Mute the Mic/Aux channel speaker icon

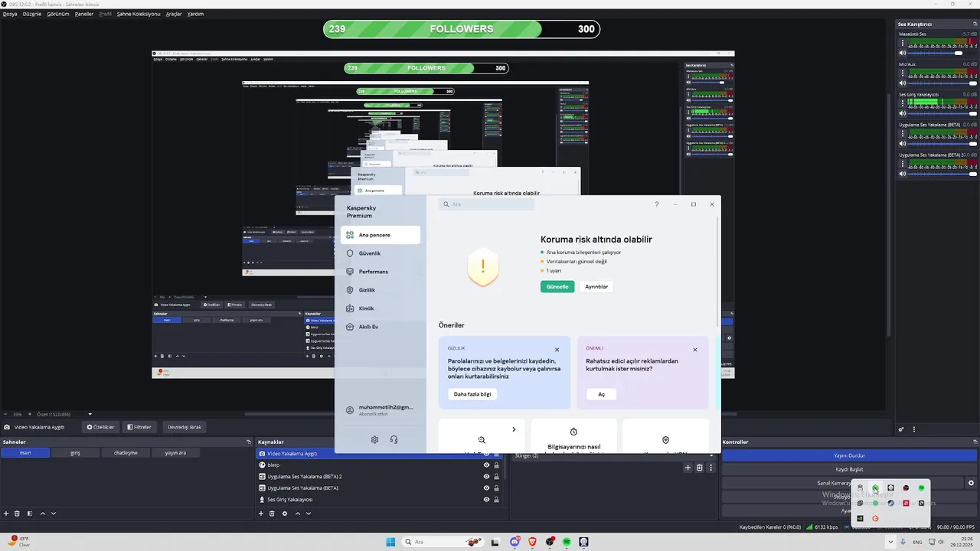pos(903,83)
